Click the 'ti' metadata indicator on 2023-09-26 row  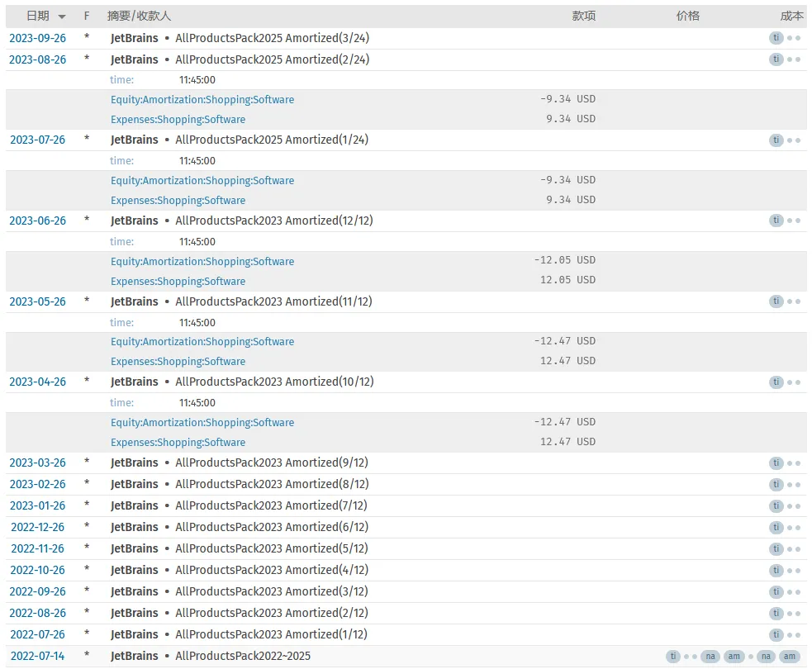pos(776,38)
